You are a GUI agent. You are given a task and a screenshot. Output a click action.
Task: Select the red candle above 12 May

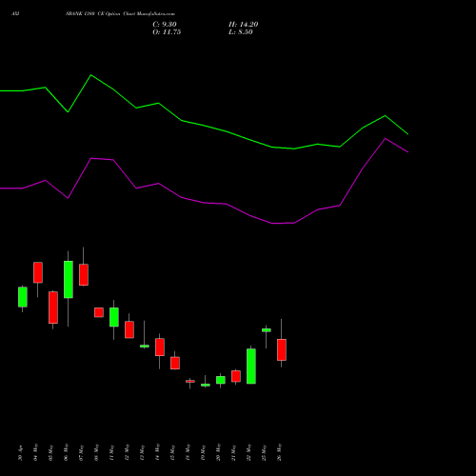pyautogui.click(x=129, y=329)
